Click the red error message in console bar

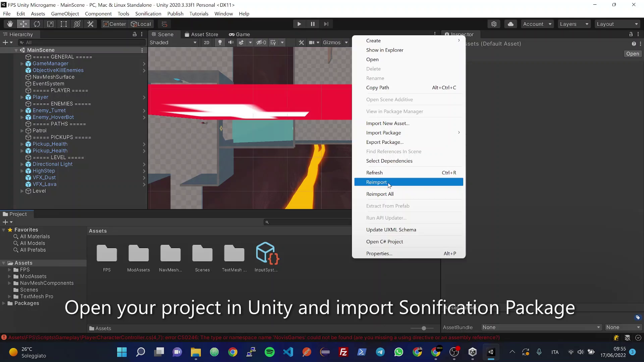[254, 338]
